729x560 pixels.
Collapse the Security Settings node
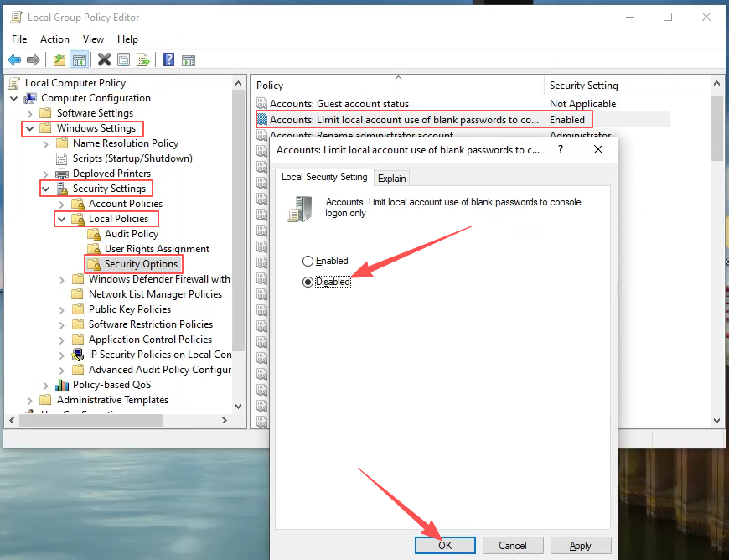[x=45, y=189]
